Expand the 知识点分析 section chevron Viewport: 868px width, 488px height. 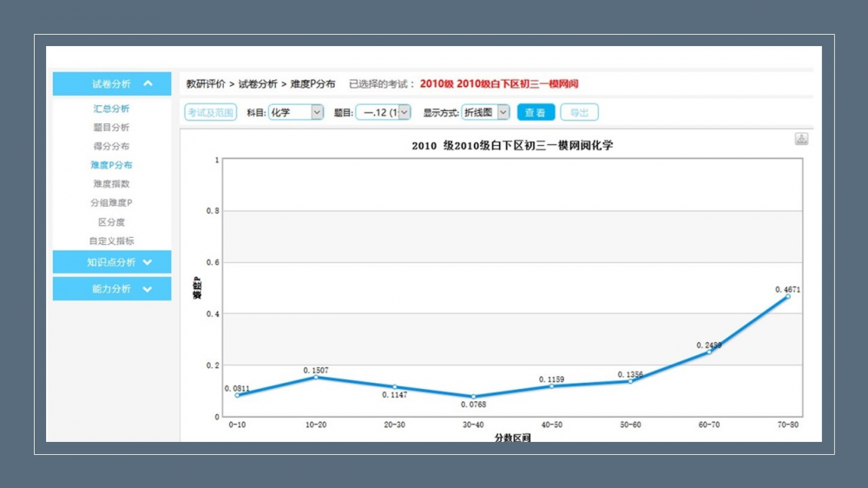pos(148,262)
